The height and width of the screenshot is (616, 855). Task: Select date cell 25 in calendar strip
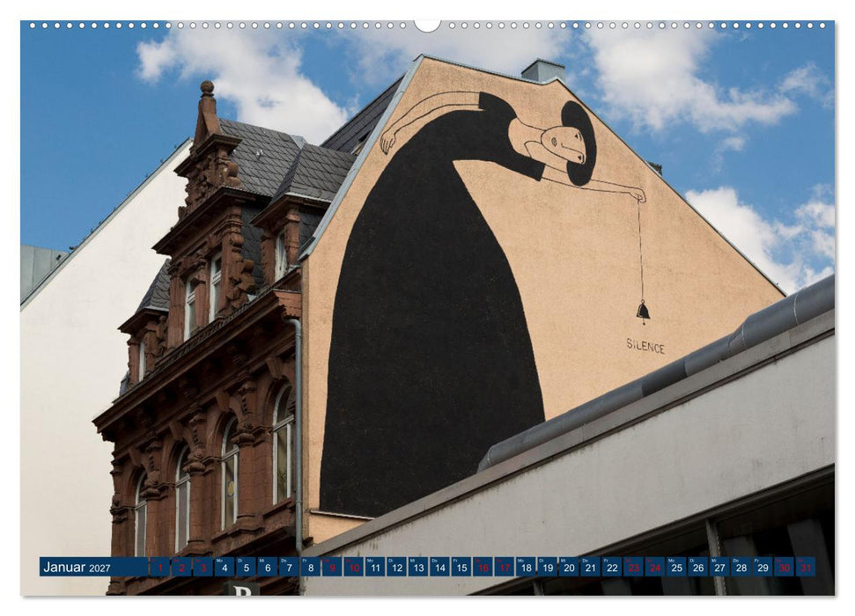click(677, 567)
